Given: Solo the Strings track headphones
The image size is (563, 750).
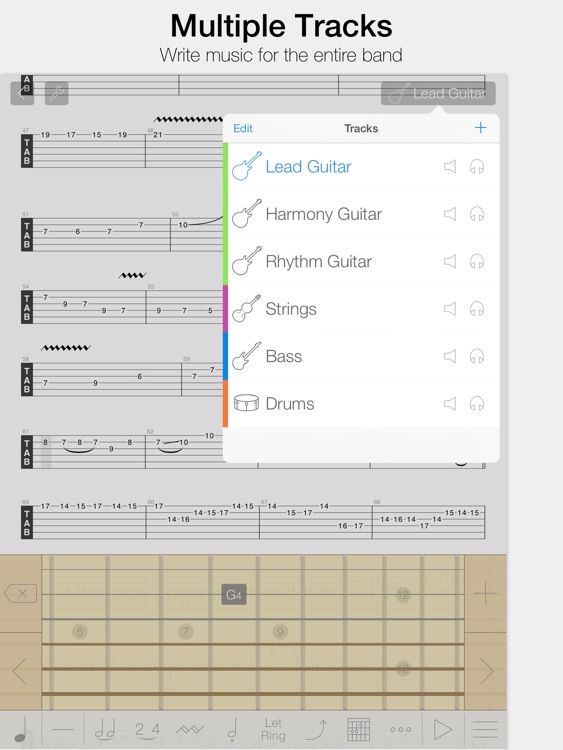Looking at the screenshot, I should 476,309.
